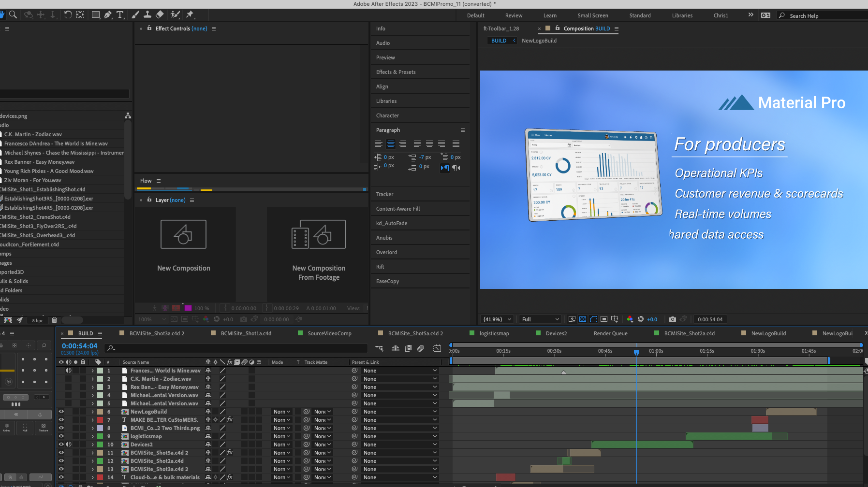Select the Puppet Pin tool
Viewport: 868px width, 487px height.
(x=190, y=15)
